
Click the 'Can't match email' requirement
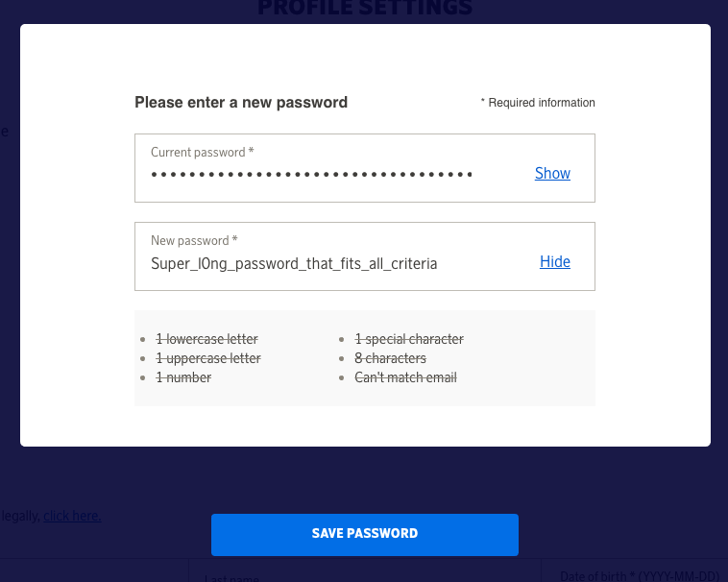point(405,377)
